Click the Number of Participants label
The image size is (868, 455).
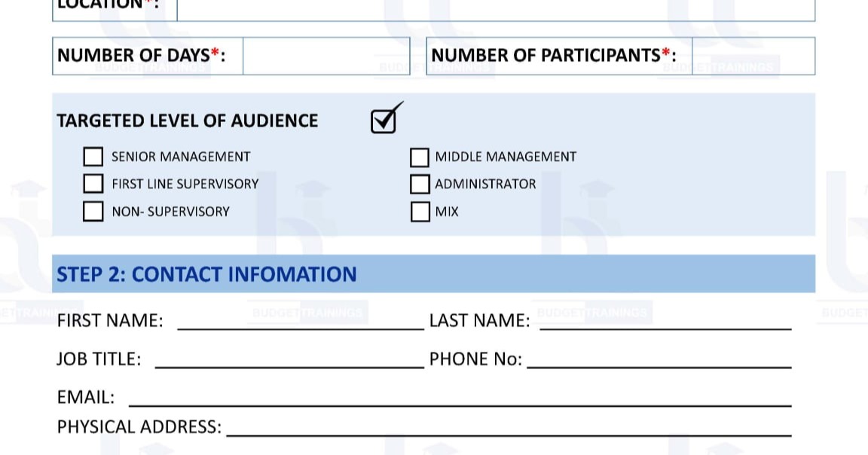coord(554,55)
